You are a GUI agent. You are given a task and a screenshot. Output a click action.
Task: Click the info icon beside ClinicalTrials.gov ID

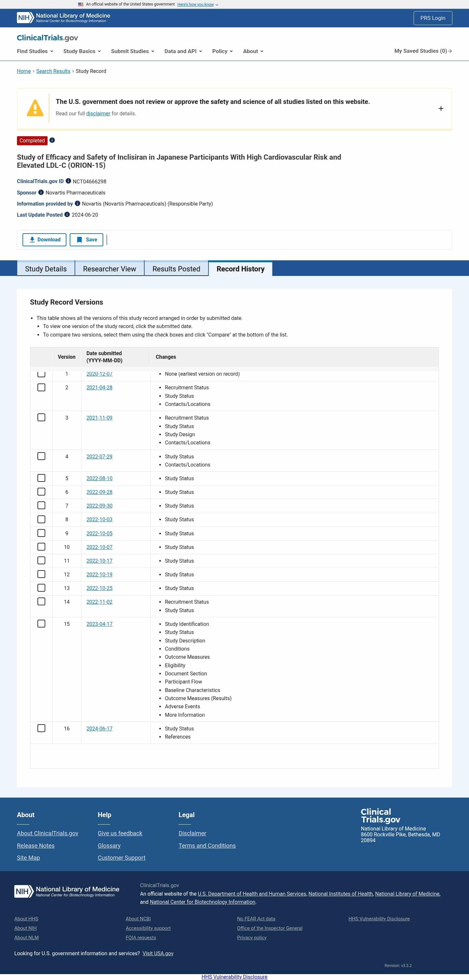[68, 181]
